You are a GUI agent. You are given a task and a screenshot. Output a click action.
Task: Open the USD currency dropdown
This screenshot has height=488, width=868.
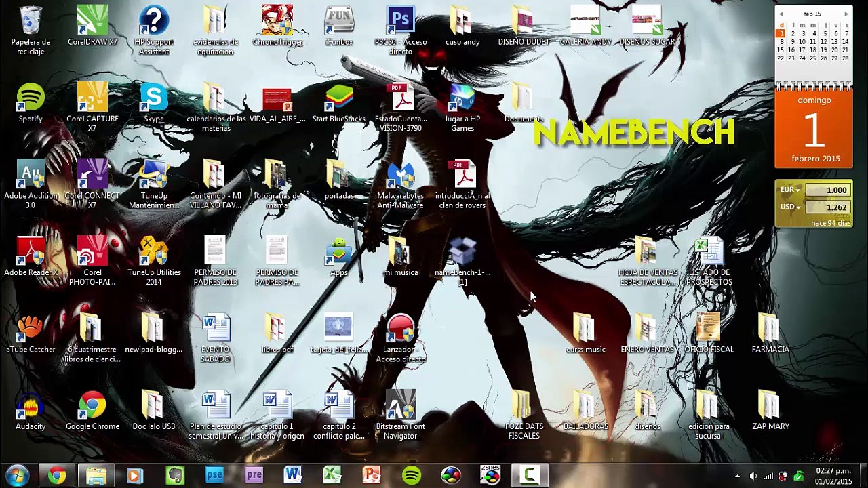790,207
